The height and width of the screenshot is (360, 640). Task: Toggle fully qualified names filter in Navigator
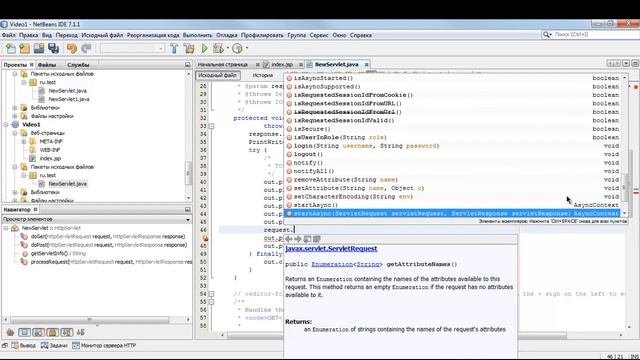(67, 333)
